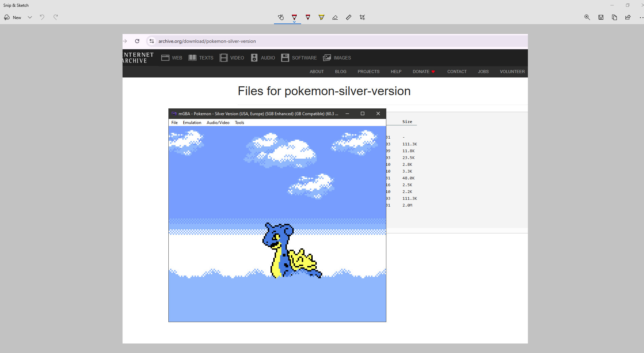The image size is (644, 353).
Task: Select the Eraser tool
Action: [335, 17]
